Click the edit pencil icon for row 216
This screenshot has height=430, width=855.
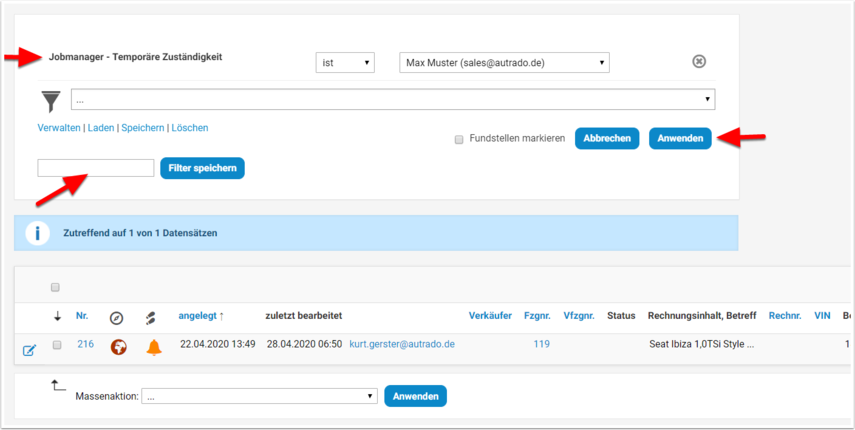pos(29,349)
